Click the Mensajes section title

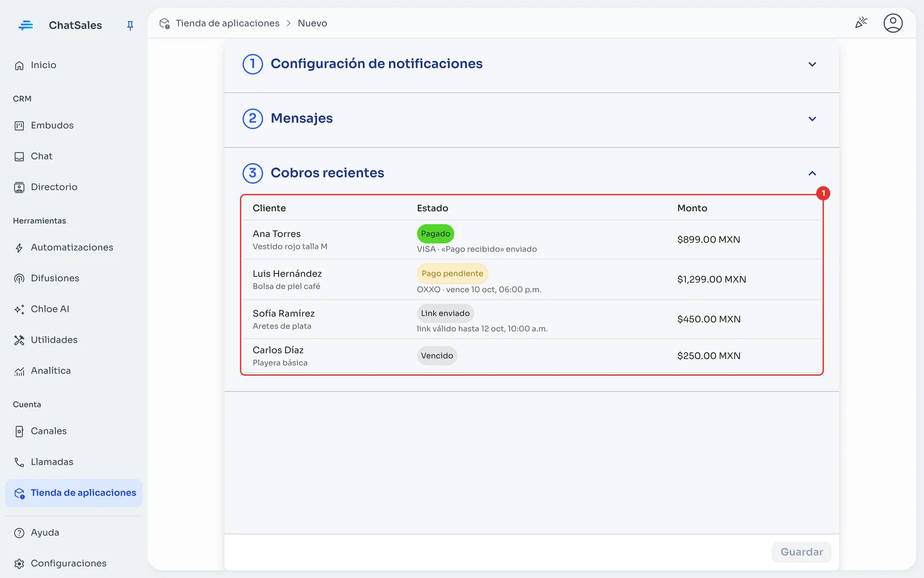pos(301,118)
